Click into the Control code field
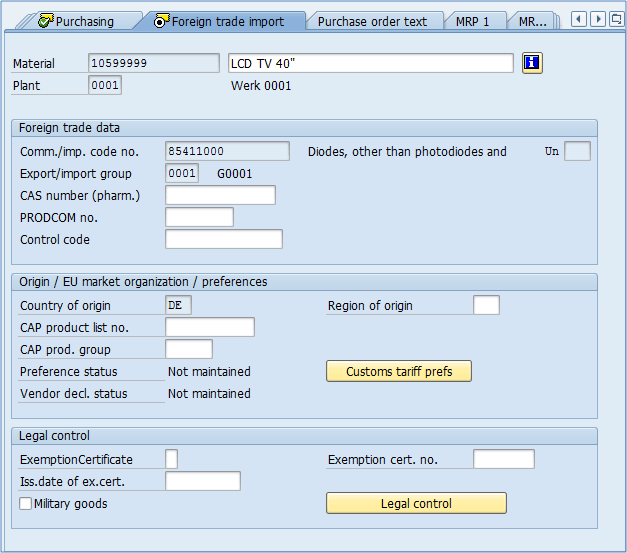Image resolution: width=627 pixels, height=553 pixels. click(x=223, y=239)
